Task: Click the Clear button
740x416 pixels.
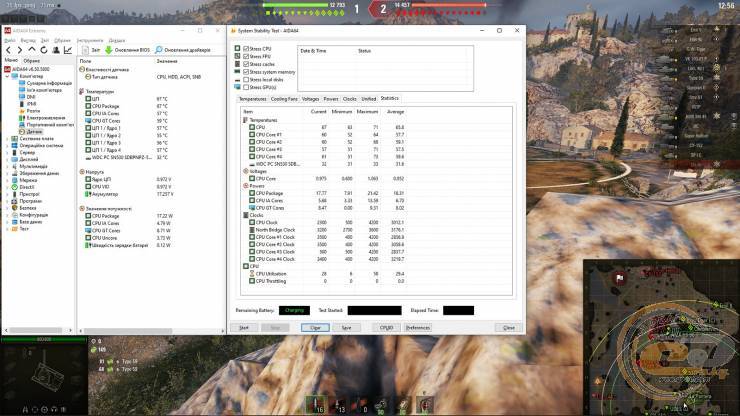Action: pyautogui.click(x=315, y=327)
